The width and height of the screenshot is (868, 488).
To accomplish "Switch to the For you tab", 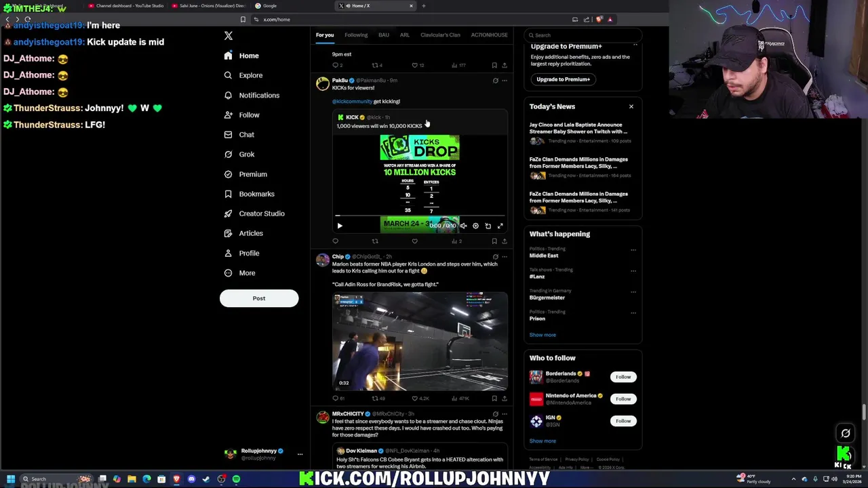I will point(325,35).
